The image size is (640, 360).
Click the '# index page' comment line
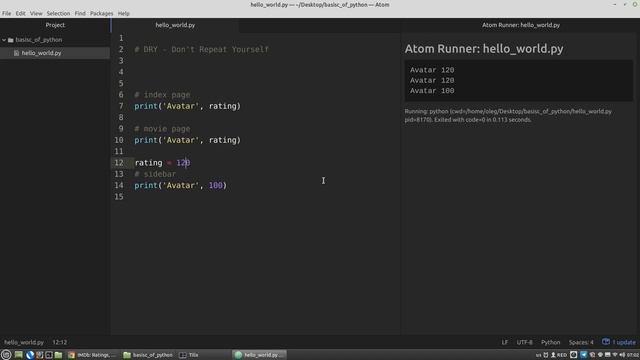[162, 95]
